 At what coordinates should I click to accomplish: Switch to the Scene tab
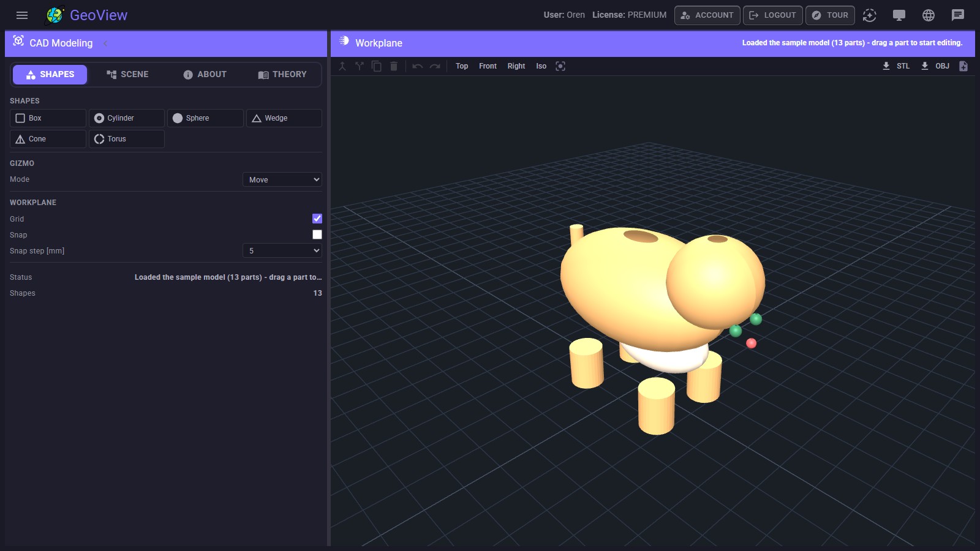tap(127, 74)
